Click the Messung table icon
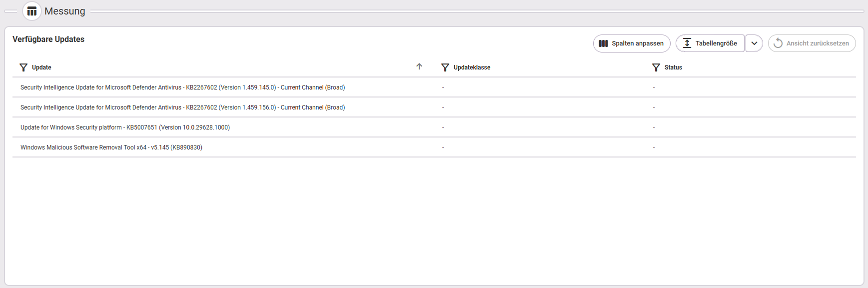868x288 pixels. pos(32,11)
